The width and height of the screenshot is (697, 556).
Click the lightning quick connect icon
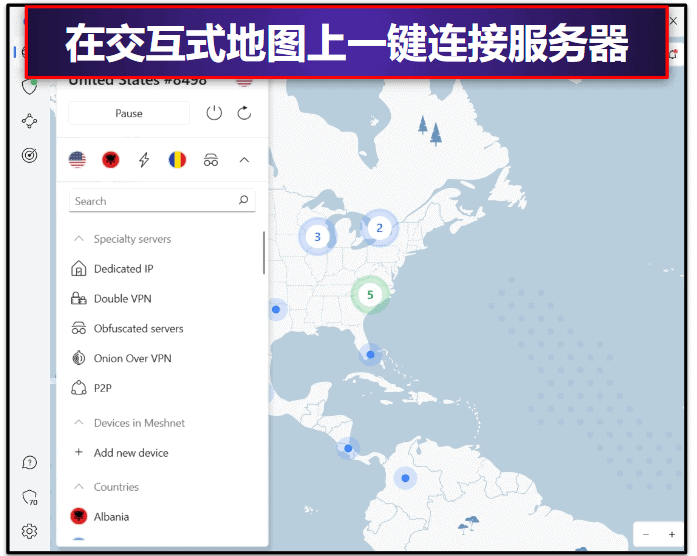(144, 160)
